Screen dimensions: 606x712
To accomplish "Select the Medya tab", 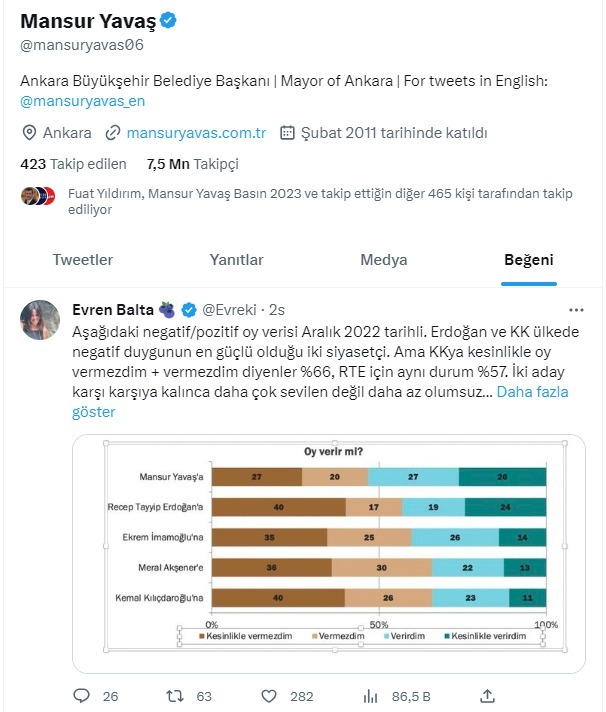I will (x=384, y=260).
